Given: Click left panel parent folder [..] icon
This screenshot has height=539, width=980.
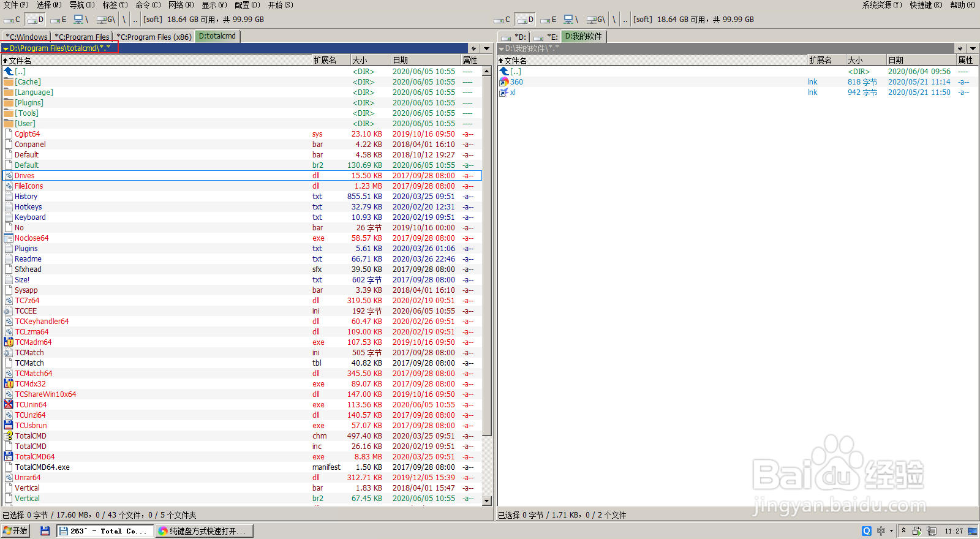Looking at the screenshot, I should pyautogui.click(x=9, y=72).
